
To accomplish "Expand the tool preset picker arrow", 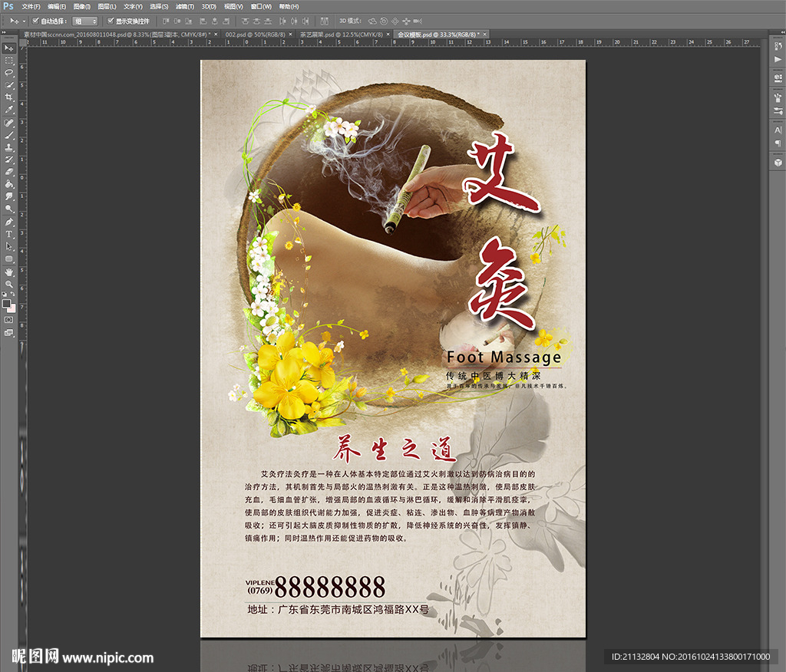I will click(24, 21).
